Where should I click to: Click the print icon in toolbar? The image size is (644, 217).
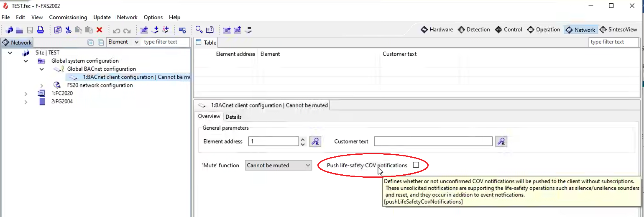point(41,30)
